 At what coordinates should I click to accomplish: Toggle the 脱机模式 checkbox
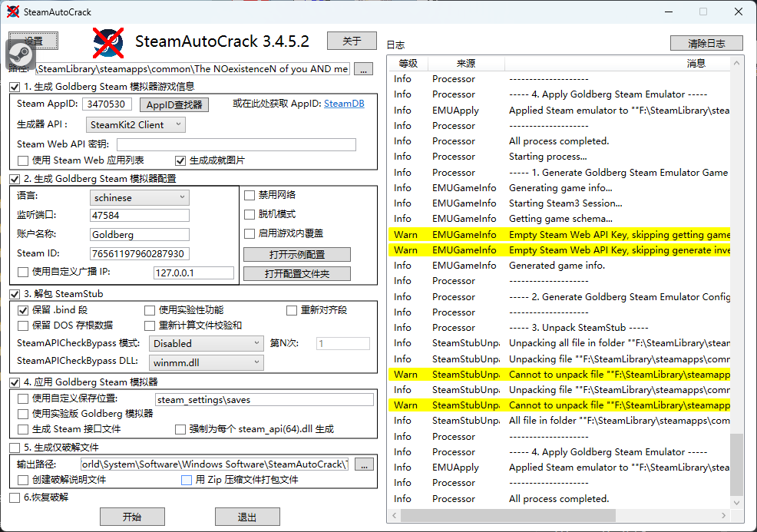[250, 214]
